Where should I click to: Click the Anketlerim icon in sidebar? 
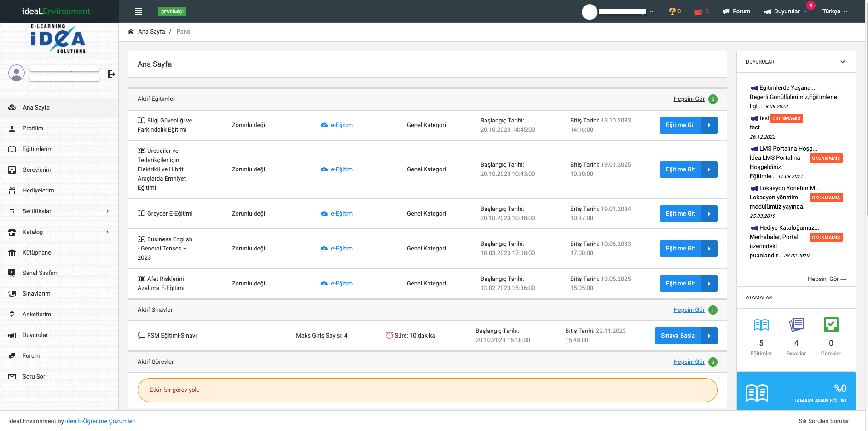point(12,315)
